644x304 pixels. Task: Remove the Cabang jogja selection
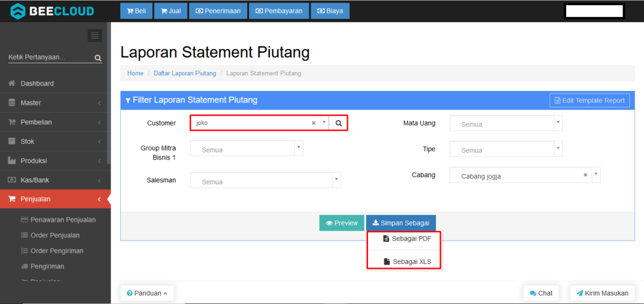pos(586,176)
